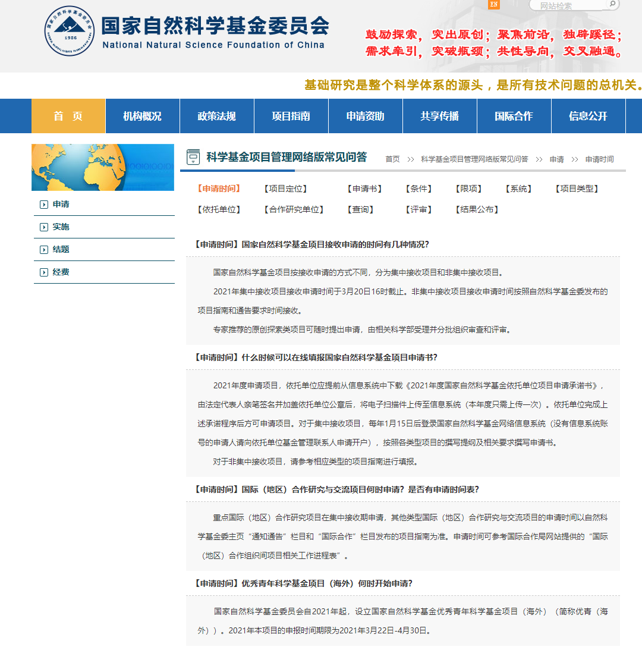Select the 【申请书】 category tag
This screenshot has width=642, height=672.
pyautogui.click(x=364, y=189)
